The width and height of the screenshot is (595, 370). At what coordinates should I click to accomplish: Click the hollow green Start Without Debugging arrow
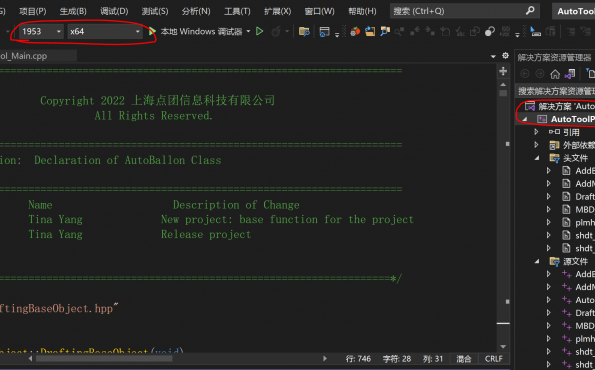point(260,31)
